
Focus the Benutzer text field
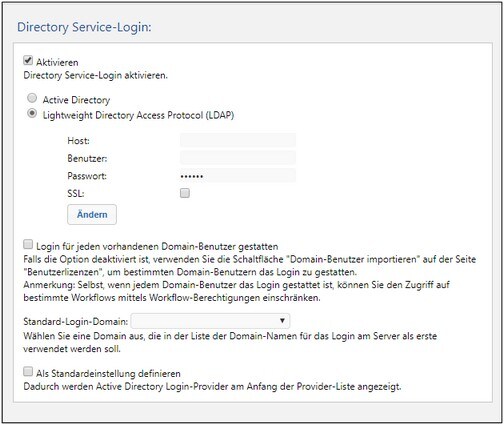pos(238,157)
